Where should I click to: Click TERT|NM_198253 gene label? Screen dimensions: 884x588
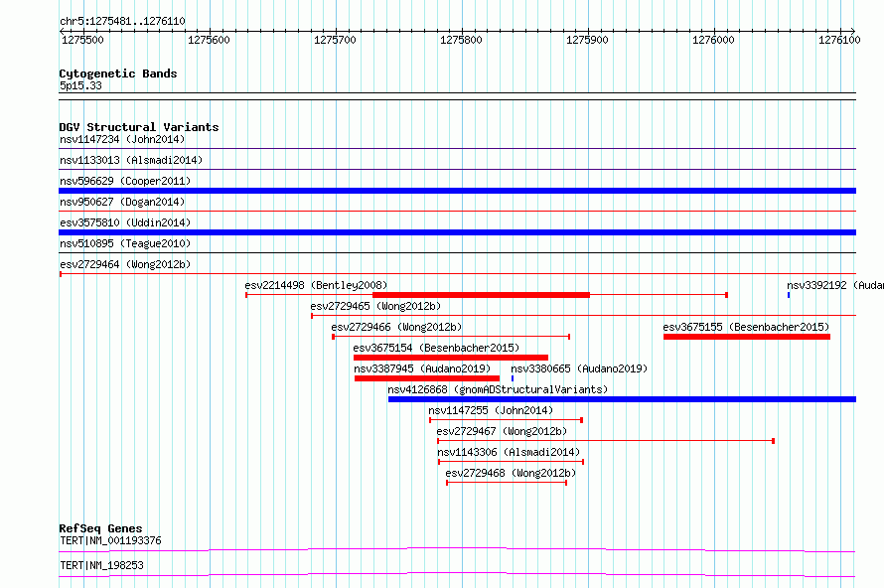pos(101,565)
